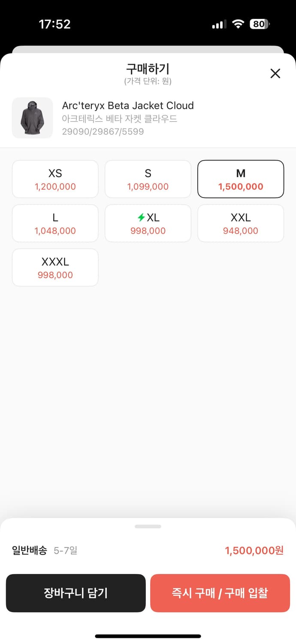The image size is (296, 644).
Task: Choose size S priced 1,099,000
Action: [x=148, y=179]
